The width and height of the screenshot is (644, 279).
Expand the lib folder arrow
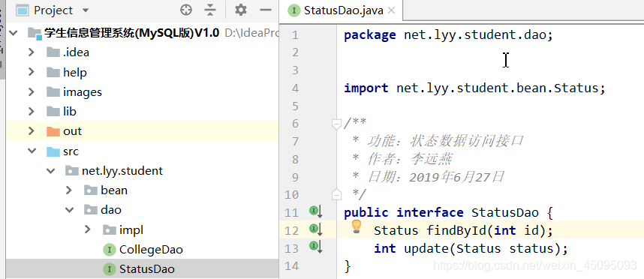(32, 112)
